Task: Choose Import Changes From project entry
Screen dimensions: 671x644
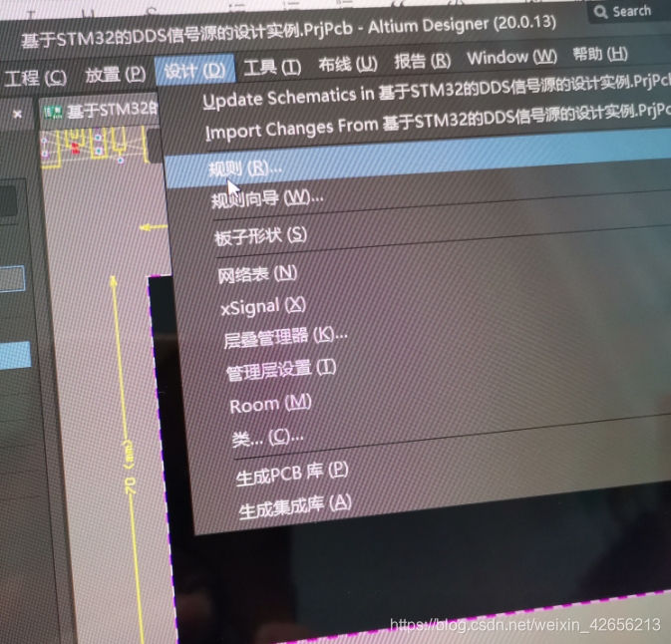Action: pos(438,125)
